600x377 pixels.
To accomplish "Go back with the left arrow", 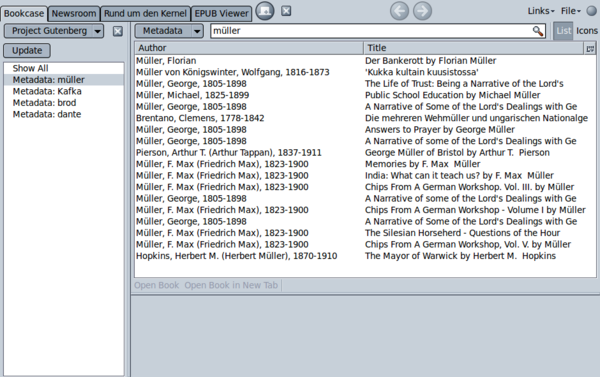I will (399, 11).
